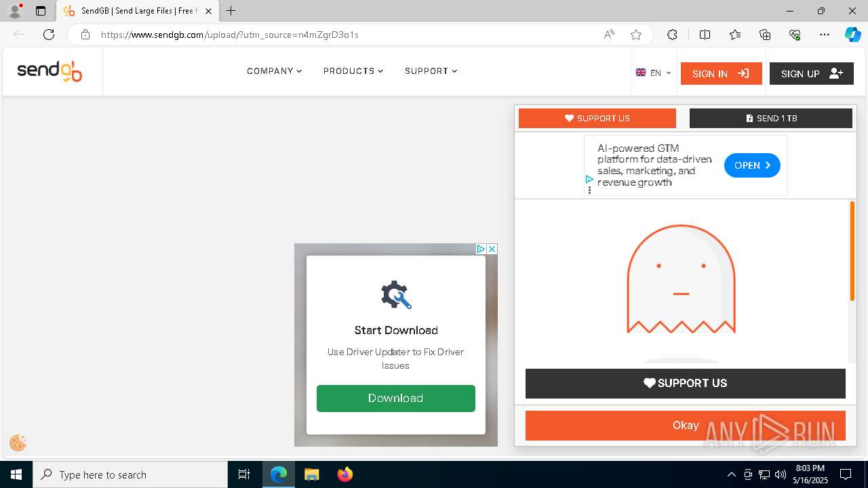The height and width of the screenshot is (488, 868).
Task: Open the tab actions menu icon
Action: (41, 11)
